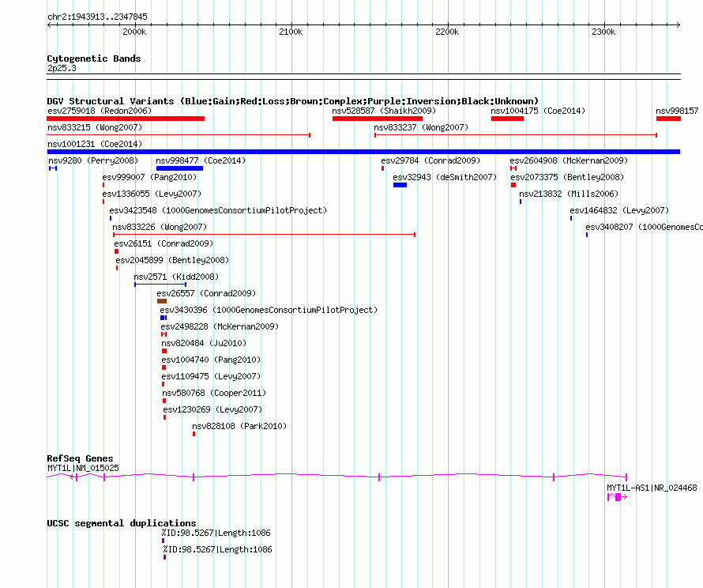703x588 pixels.
Task: Open the UCSC segmental duplications track heading
Action: tap(122, 523)
